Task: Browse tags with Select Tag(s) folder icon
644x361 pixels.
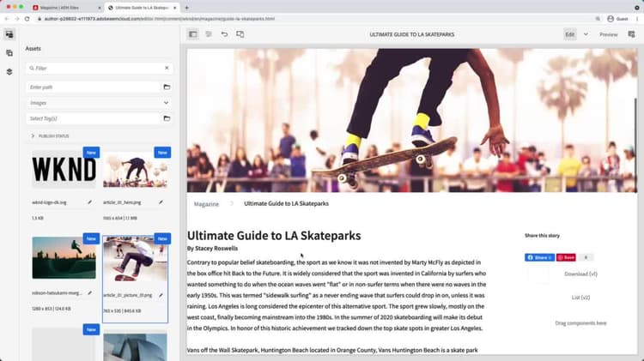Action: coord(167,118)
